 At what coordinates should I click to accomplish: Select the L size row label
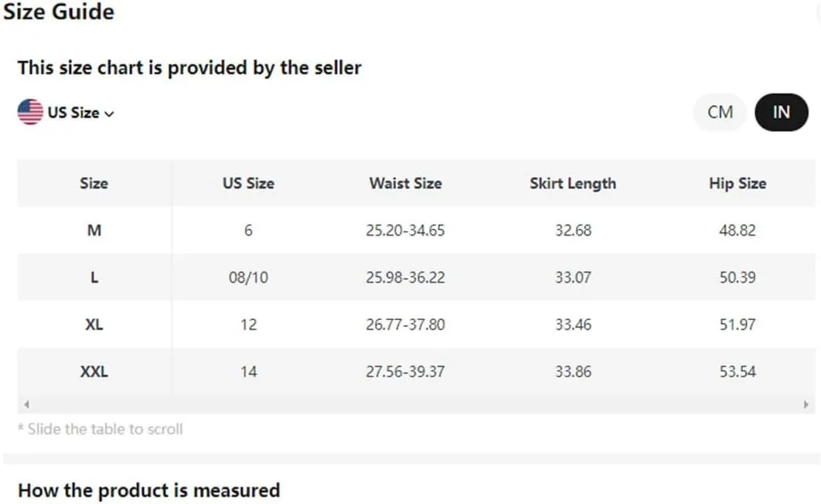[x=94, y=278]
